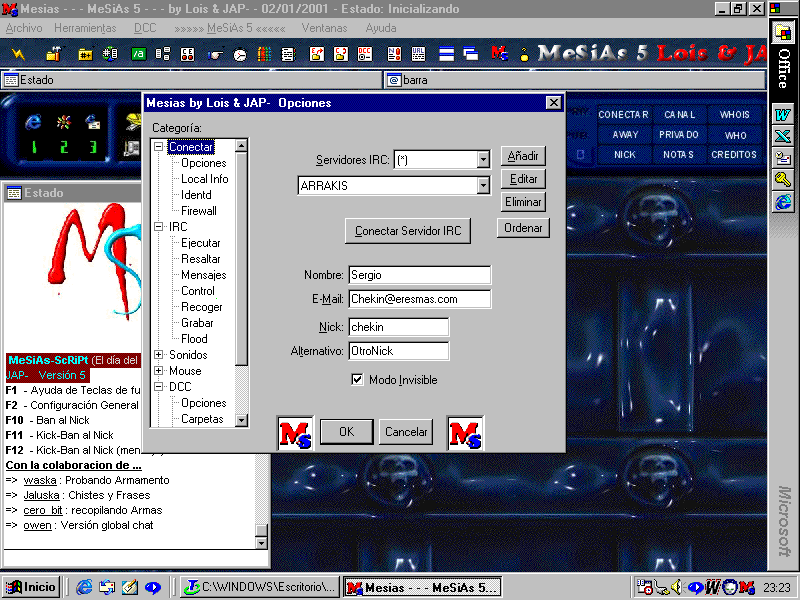The image size is (800, 600).
Task: Click the clock timer toolbar icon
Action: coord(239,54)
